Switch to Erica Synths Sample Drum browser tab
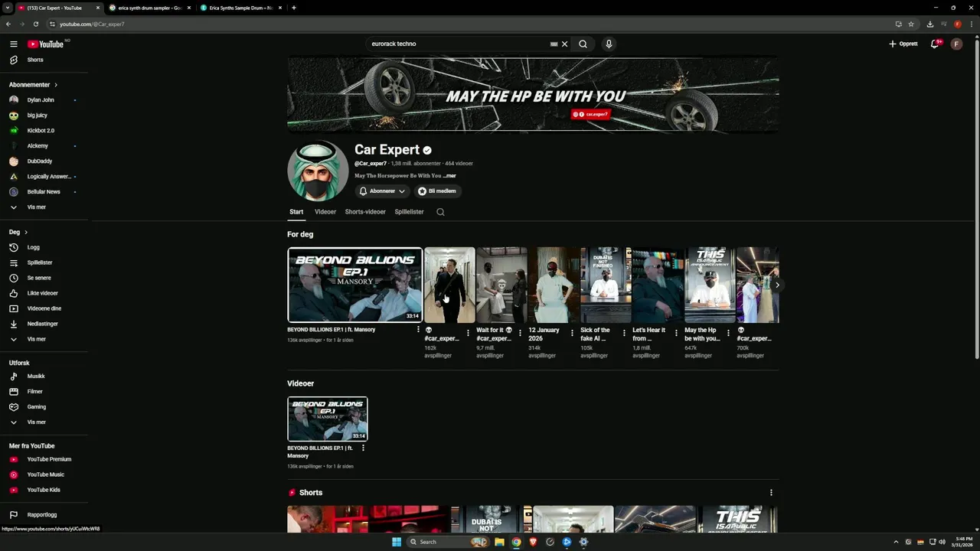Screen dimensions: 980x551 click(x=241, y=8)
